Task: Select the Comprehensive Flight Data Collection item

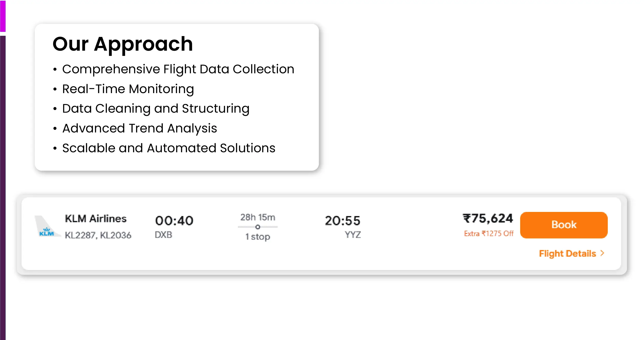Action: pos(178,69)
